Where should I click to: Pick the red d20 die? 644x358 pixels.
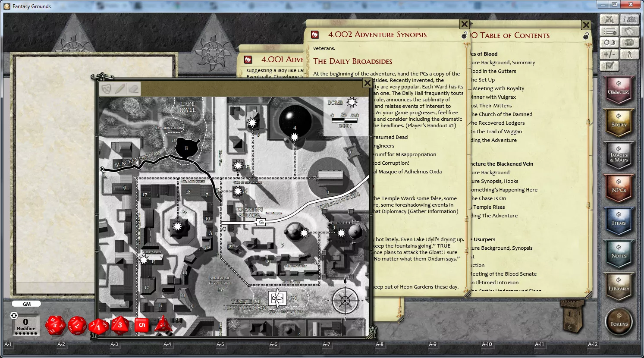55,325
